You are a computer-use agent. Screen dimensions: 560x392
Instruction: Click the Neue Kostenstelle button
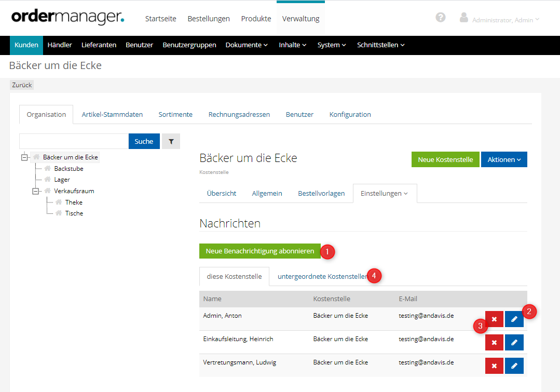coord(445,159)
